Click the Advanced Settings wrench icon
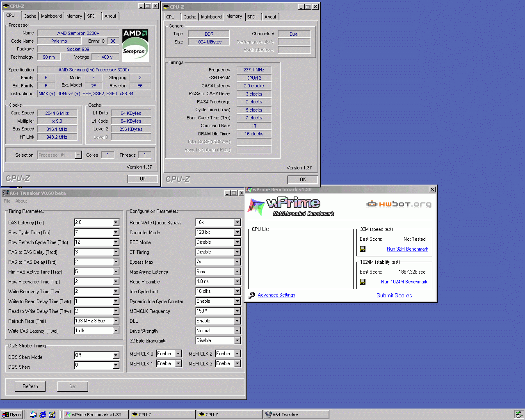 click(x=252, y=295)
